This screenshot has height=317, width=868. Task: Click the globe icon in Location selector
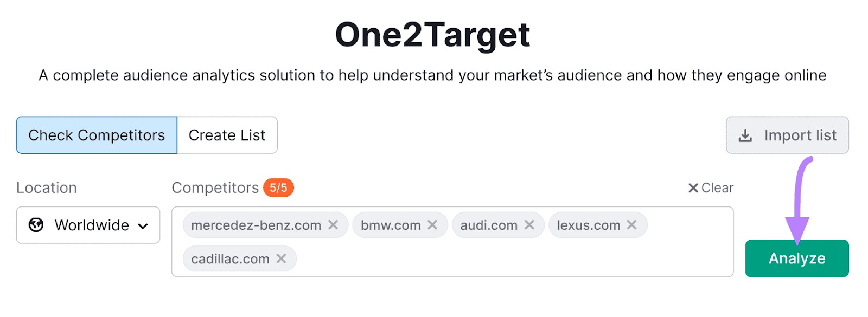coord(37,225)
